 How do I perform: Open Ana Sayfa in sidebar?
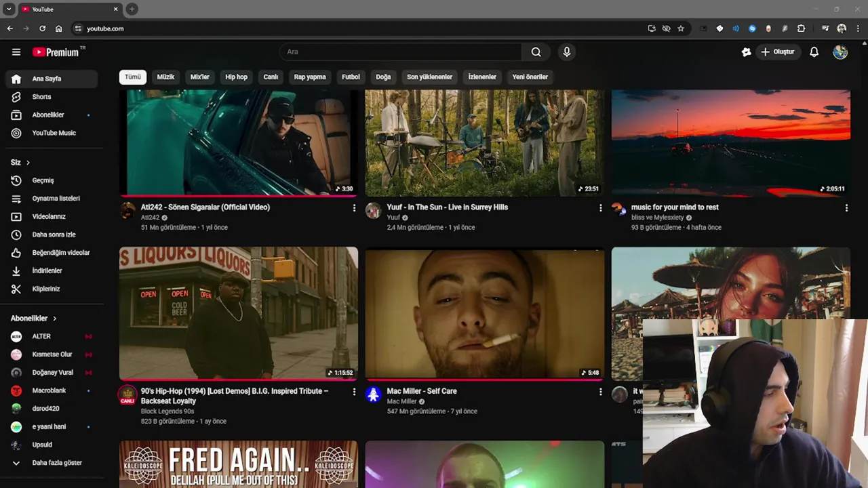pyautogui.click(x=52, y=79)
